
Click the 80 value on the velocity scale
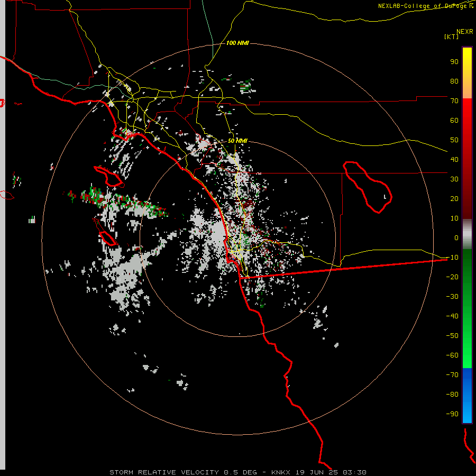(x=454, y=81)
